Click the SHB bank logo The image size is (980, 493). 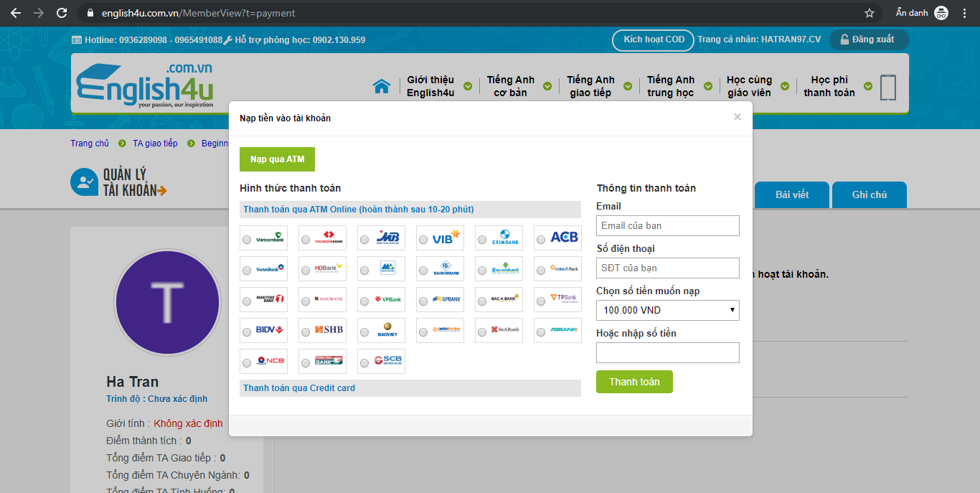330,329
